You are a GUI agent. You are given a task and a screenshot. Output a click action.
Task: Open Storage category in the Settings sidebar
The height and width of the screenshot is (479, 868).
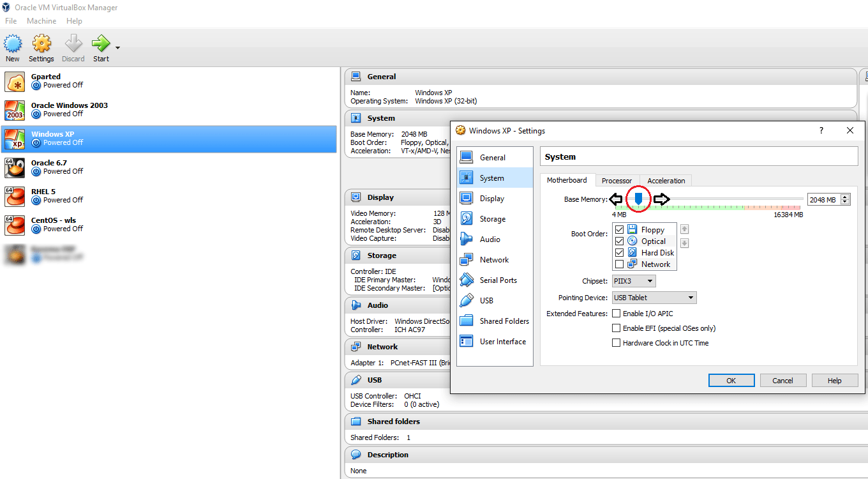(x=495, y=218)
